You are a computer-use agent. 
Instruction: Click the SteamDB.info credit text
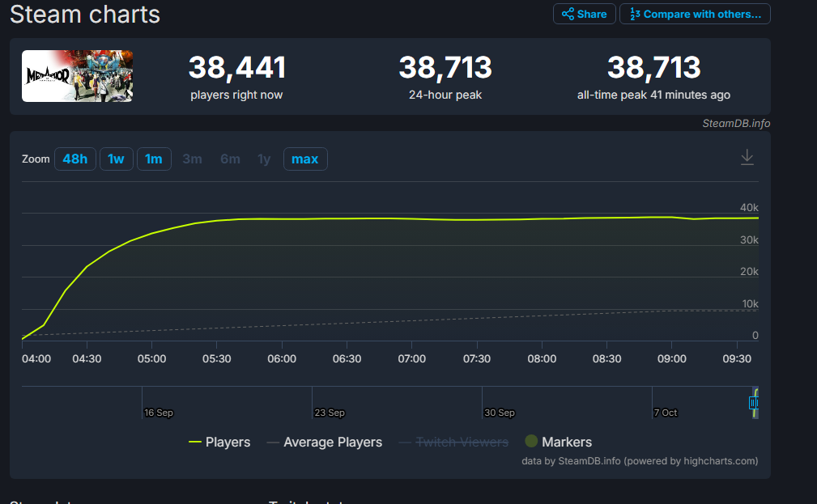[x=736, y=124]
